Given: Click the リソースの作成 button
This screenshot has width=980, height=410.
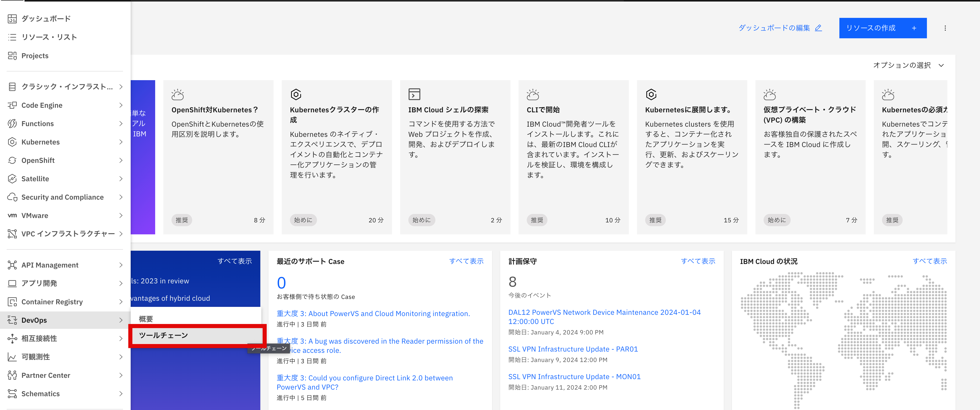Looking at the screenshot, I should 883,28.
